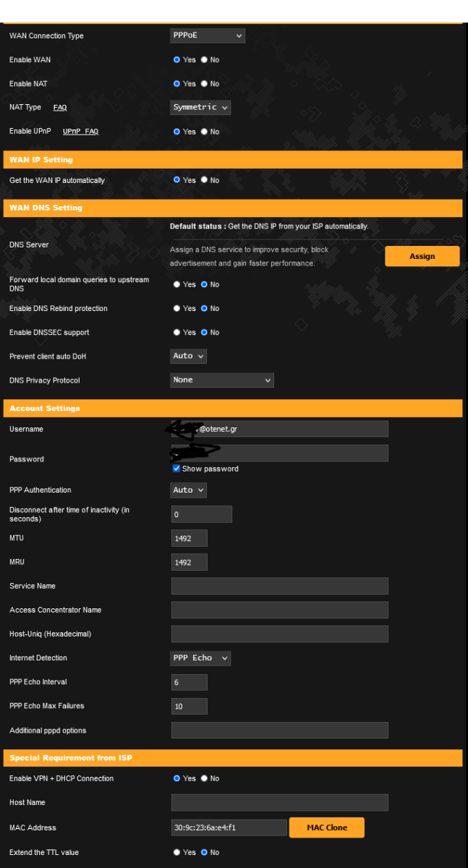
Task: Click the MTU input field
Action: [190, 538]
